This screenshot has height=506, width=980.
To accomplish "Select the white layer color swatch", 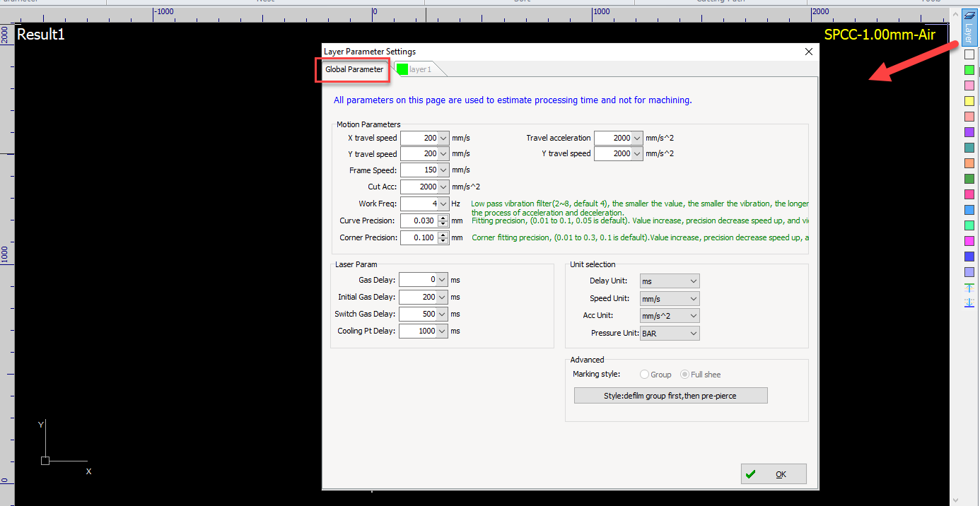I will 969,54.
